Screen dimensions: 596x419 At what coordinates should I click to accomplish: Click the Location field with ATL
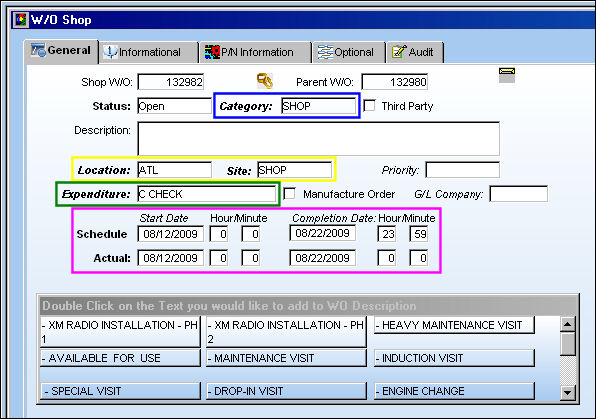pos(174,170)
